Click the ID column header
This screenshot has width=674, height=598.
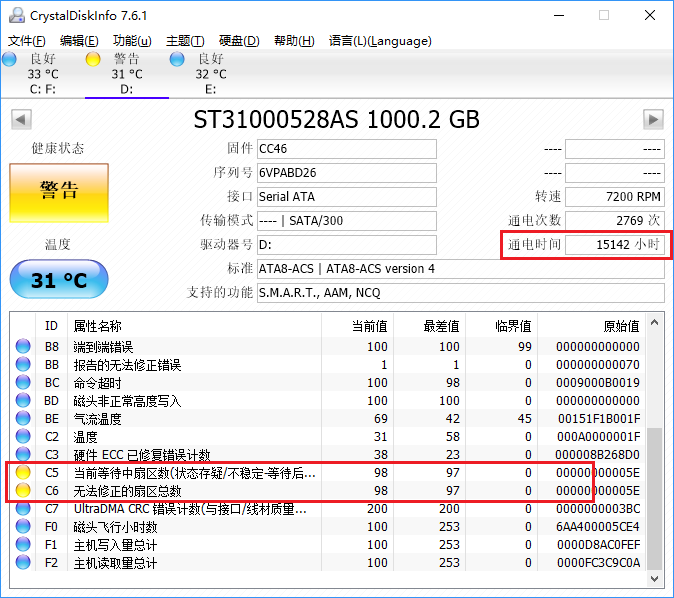[x=52, y=326]
